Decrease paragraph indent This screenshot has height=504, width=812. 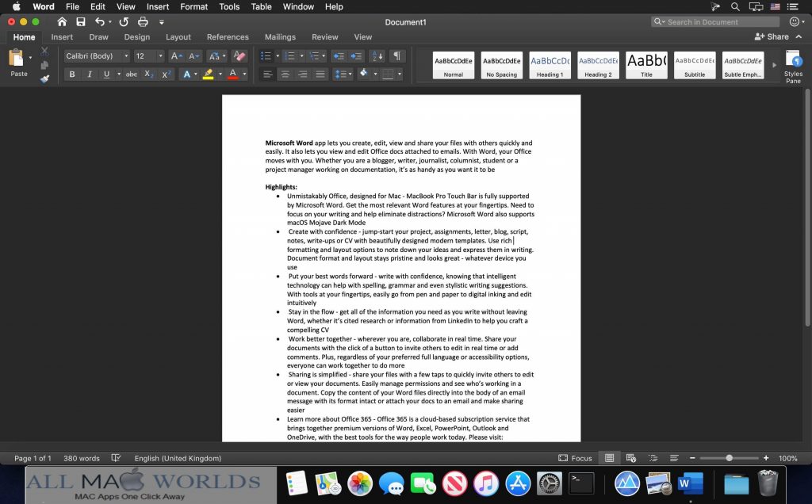coord(339,56)
